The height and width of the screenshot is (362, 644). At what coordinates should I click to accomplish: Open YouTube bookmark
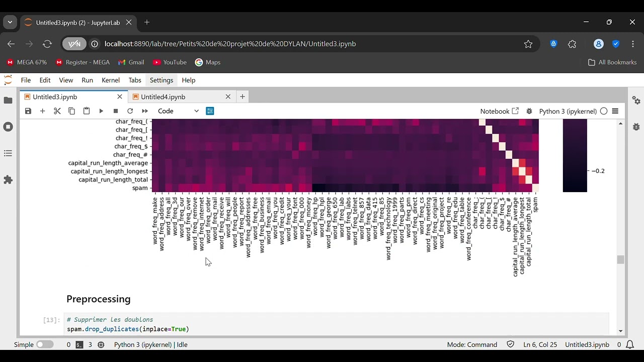click(x=170, y=62)
